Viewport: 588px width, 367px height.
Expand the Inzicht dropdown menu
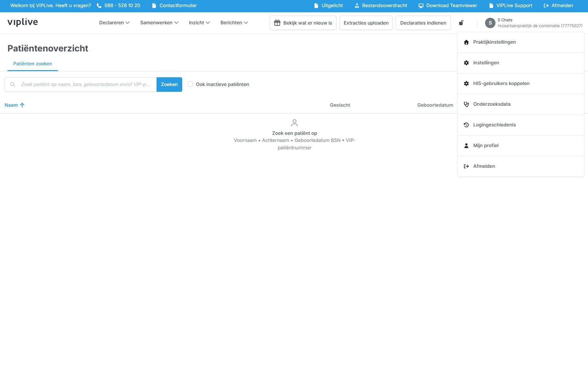click(199, 23)
